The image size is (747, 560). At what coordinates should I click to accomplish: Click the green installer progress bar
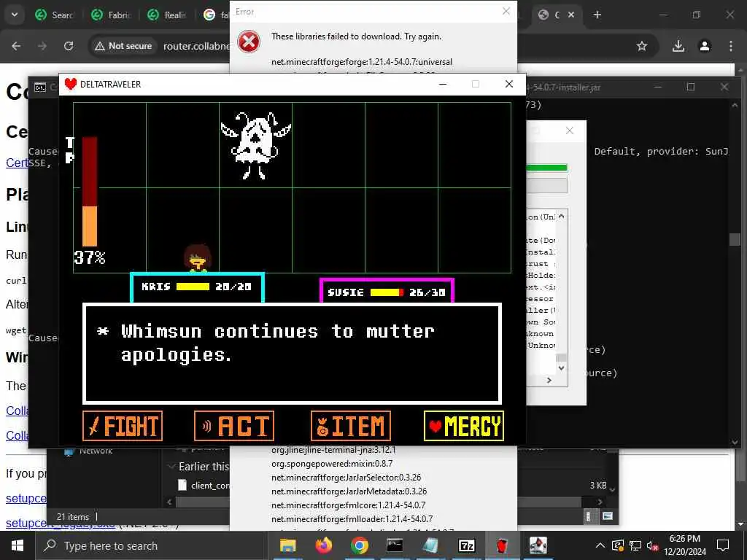pos(546,168)
